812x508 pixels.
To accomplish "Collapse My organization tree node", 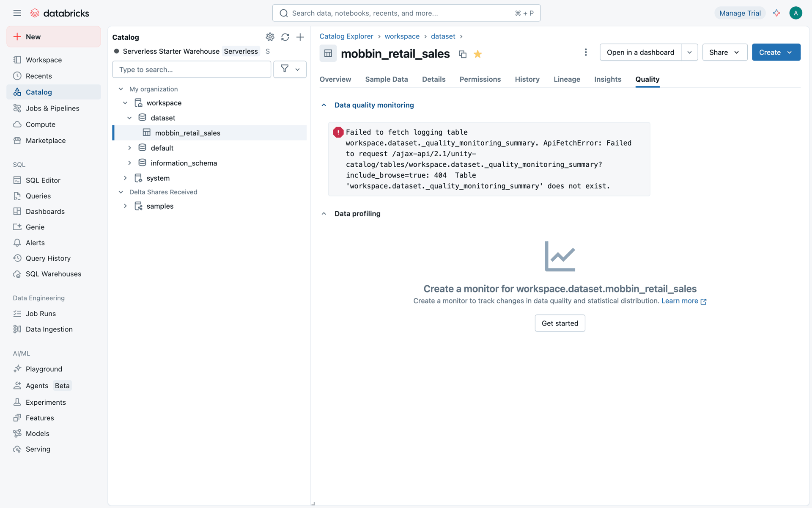I will point(121,89).
